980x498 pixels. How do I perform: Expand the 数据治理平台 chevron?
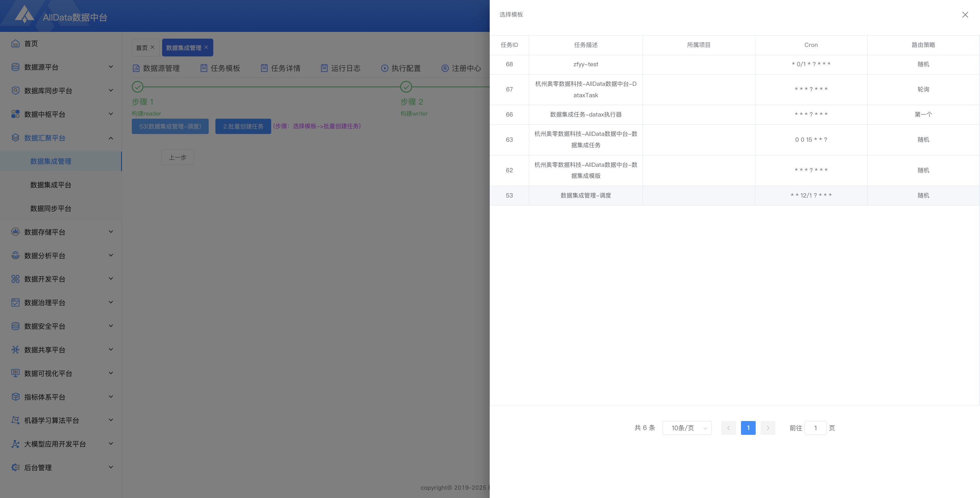click(111, 302)
